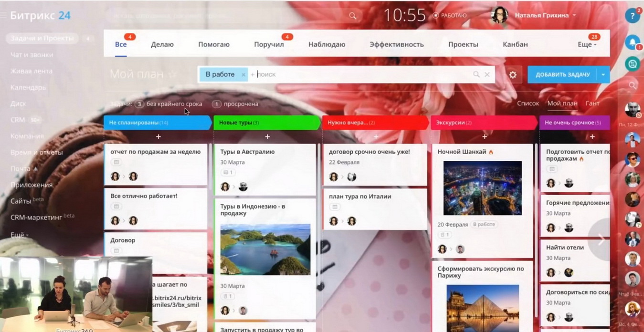Add task to Экскурсии column plus

click(x=484, y=137)
